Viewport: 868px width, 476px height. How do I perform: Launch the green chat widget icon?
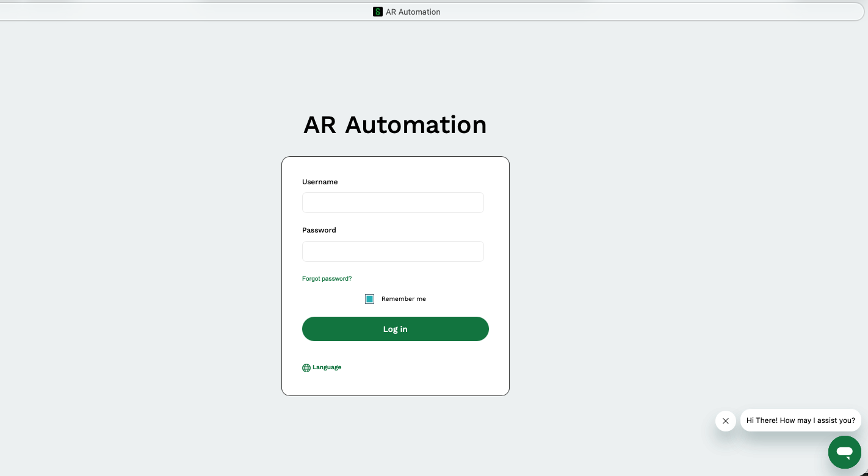844,452
